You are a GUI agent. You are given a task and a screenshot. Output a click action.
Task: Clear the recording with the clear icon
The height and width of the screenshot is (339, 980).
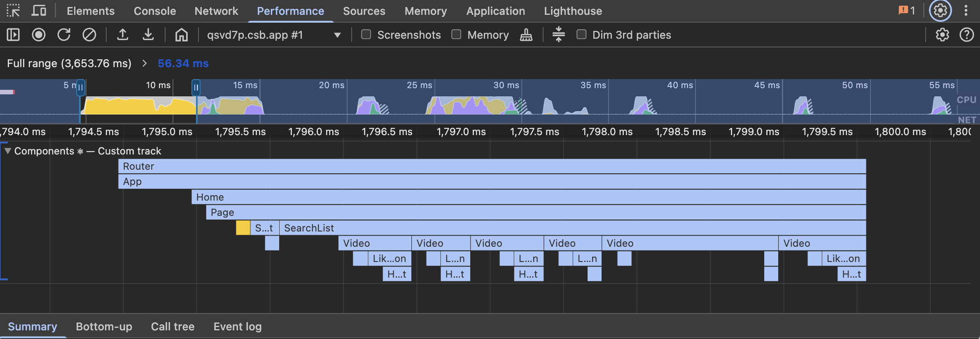[89, 35]
